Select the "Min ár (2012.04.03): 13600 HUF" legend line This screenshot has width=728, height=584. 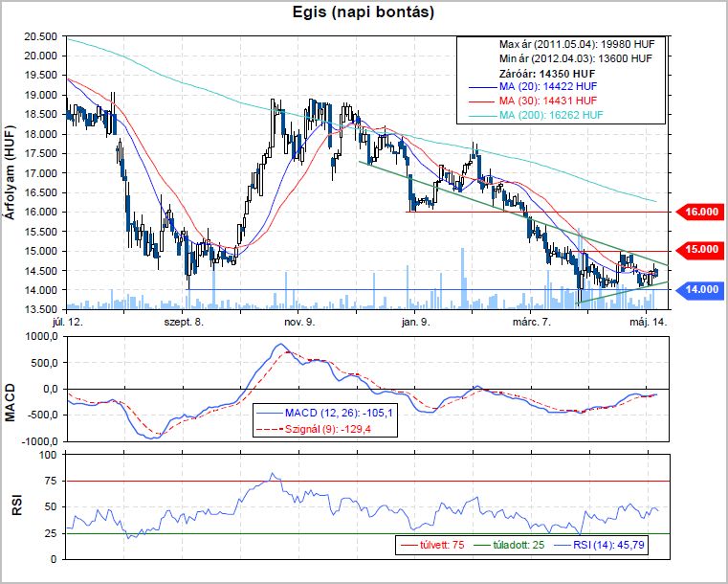[x=575, y=58]
